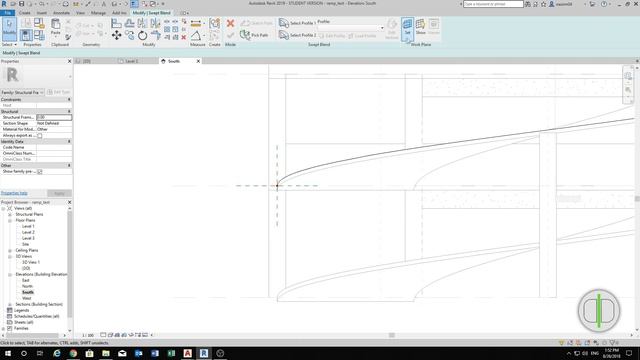Click the Properties palette ribbon icon
This screenshot has width=640, height=360.
[26, 35]
